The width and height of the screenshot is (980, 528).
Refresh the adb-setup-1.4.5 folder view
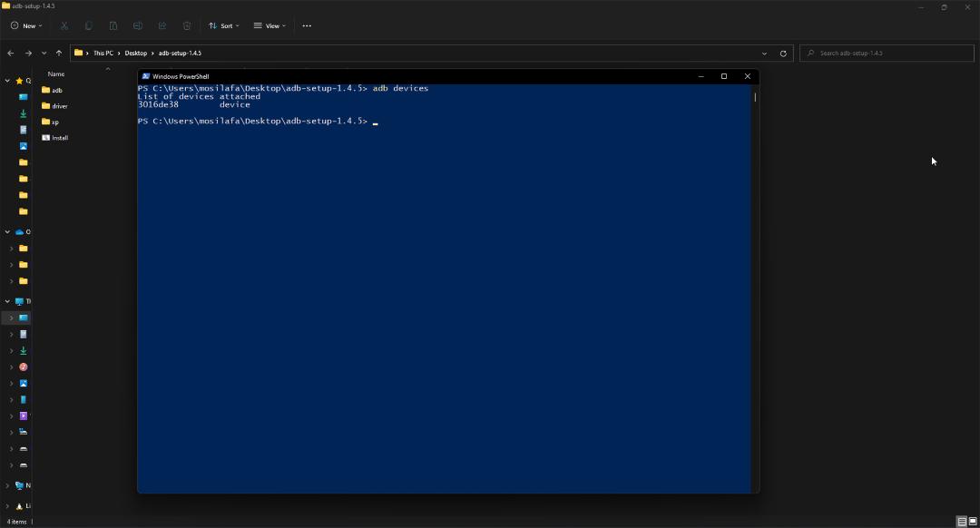(783, 54)
